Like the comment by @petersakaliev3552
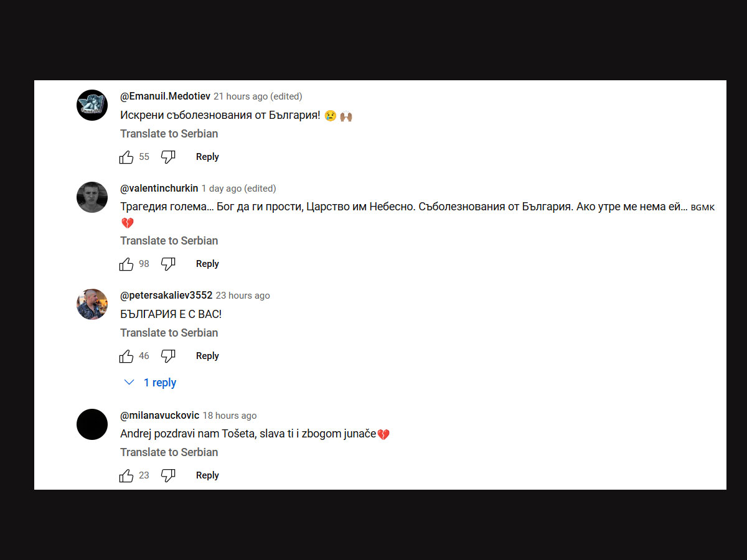Screen dimensions: 747x560 pyautogui.click(x=126, y=356)
